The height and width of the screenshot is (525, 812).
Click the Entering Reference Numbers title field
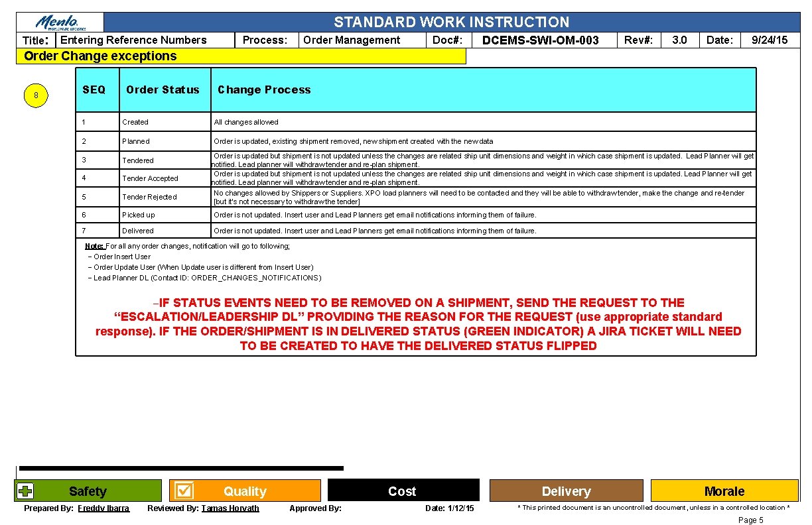[x=133, y=40]
